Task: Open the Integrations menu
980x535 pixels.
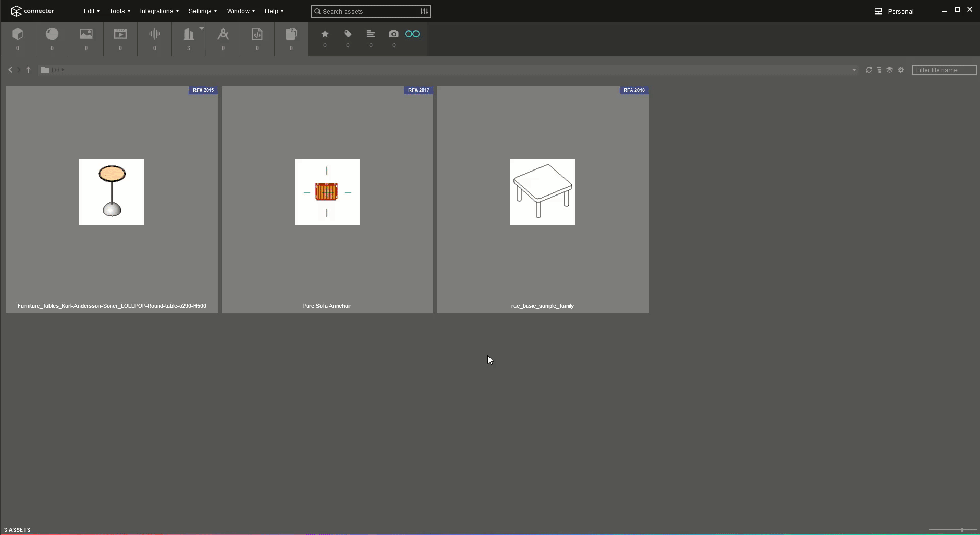Action: (159, 11)
